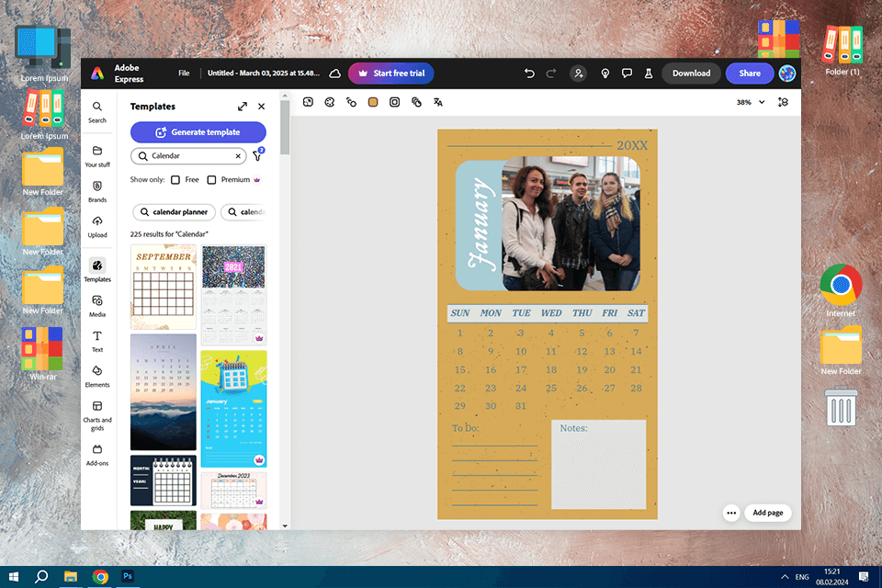The width and height of the screenshot is (882, 588).
Task: Expand the Templates panel to full view
Action: pyautogui.click(x=243, y=107)
